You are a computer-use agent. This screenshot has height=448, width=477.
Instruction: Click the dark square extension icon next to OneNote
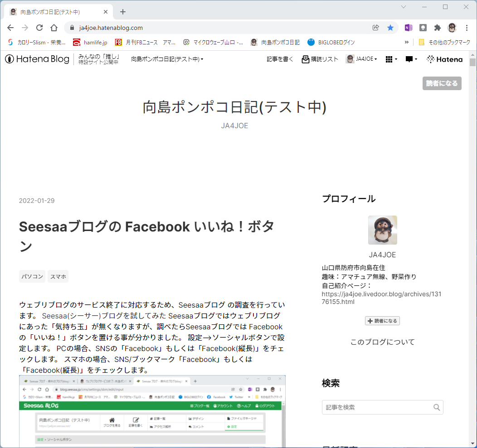(x=423, y=28)
